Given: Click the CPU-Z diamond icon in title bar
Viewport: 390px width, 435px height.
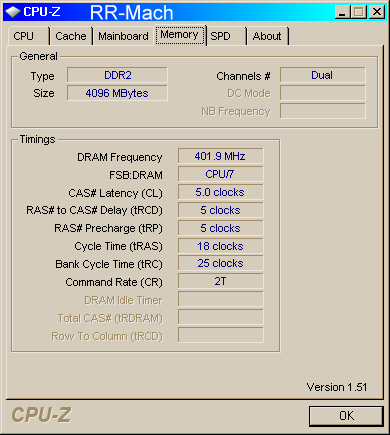Looking at the screenshot, I should coord(13,12).
